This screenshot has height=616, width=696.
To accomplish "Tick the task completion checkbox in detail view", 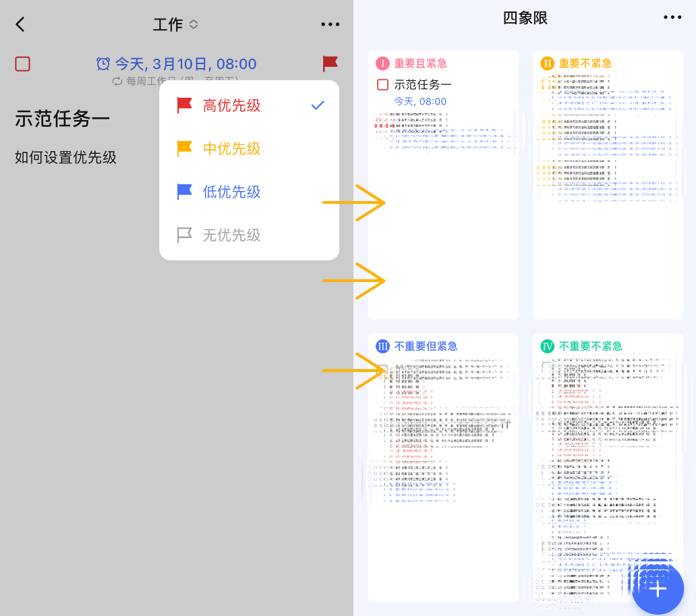I will pyautogui.click(x=23, y=64).
